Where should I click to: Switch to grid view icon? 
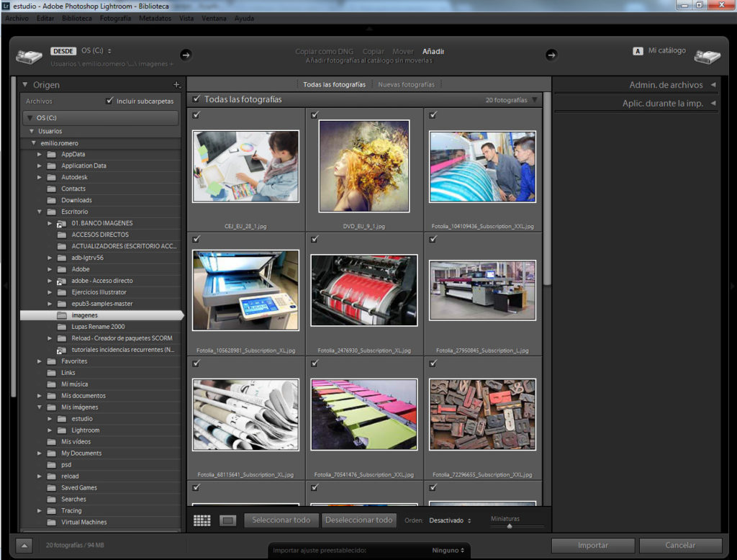click(x=202, y=520)
